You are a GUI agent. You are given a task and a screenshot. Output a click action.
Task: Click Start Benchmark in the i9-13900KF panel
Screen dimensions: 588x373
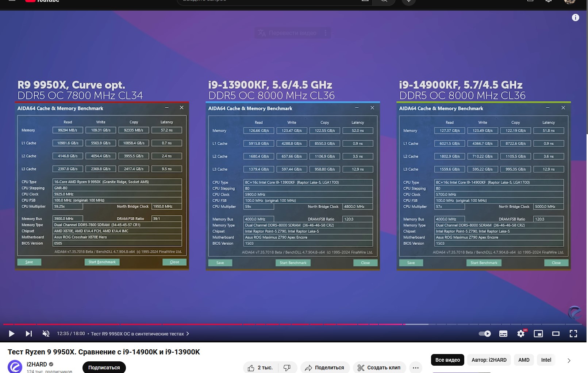click(x=293, y=263)
